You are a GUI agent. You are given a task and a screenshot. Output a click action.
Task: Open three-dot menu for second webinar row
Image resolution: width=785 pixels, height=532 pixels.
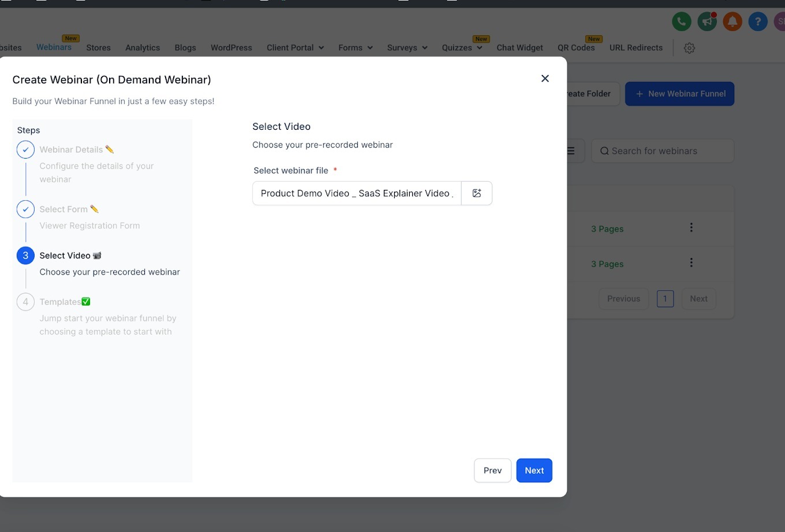tap(691, 263)
